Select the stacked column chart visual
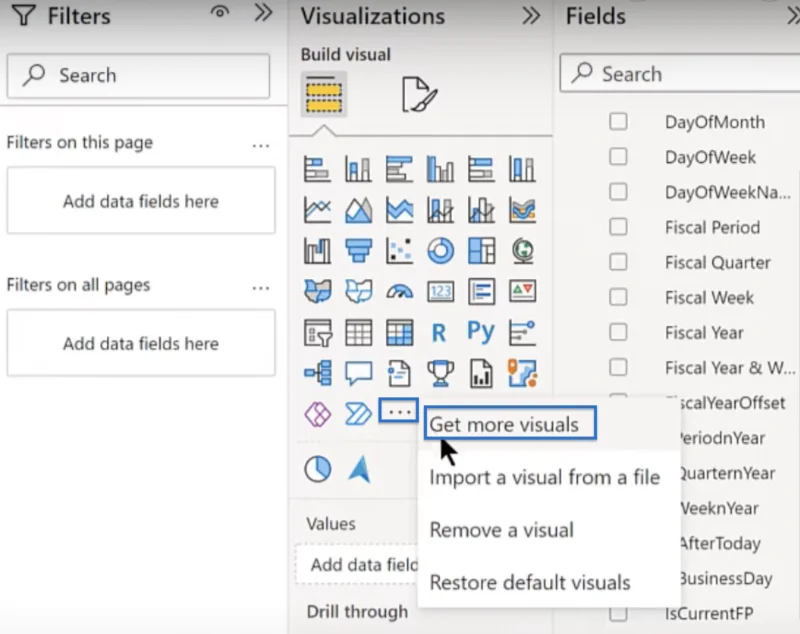This screenshot has height=634, width=800. tap(358, 169)
